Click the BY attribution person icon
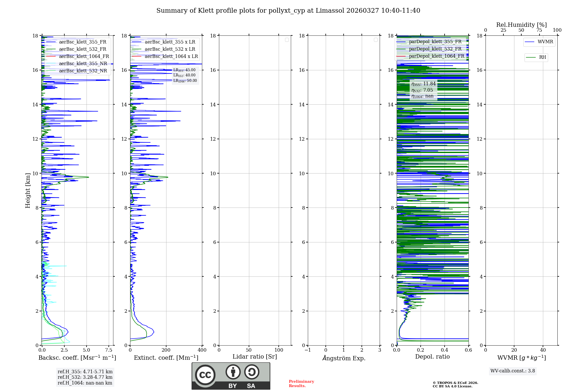 (233, 372)
